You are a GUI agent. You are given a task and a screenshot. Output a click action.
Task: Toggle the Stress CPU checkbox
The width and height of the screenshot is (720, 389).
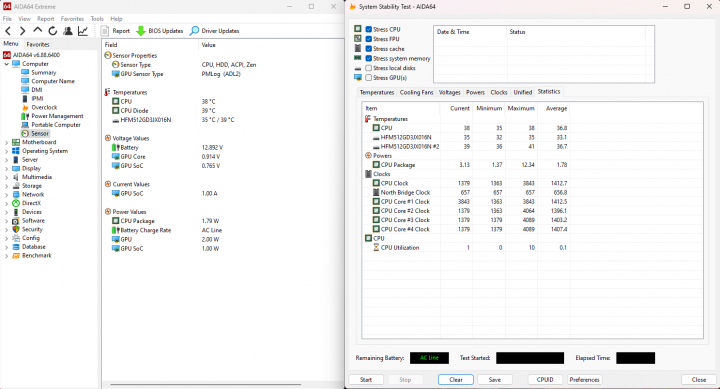[368, 29]
